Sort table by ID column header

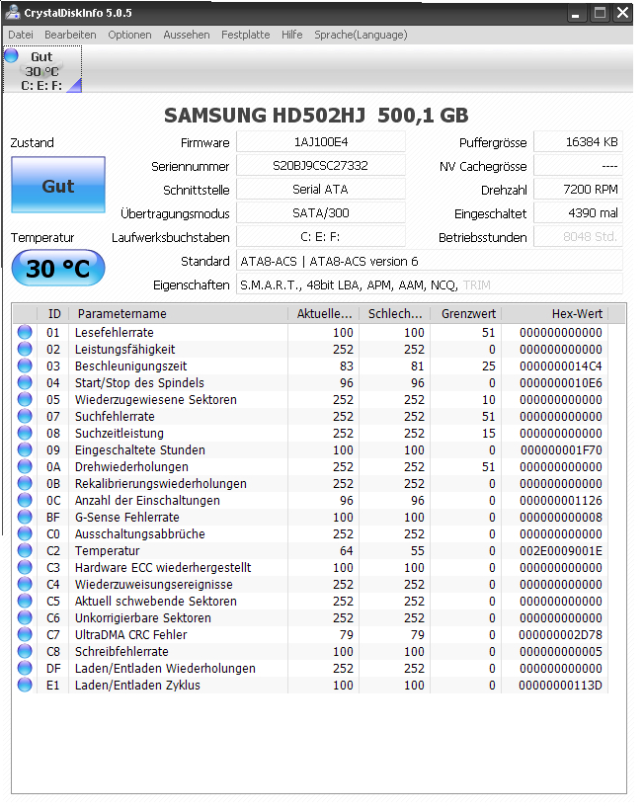(x=53, y=314)
